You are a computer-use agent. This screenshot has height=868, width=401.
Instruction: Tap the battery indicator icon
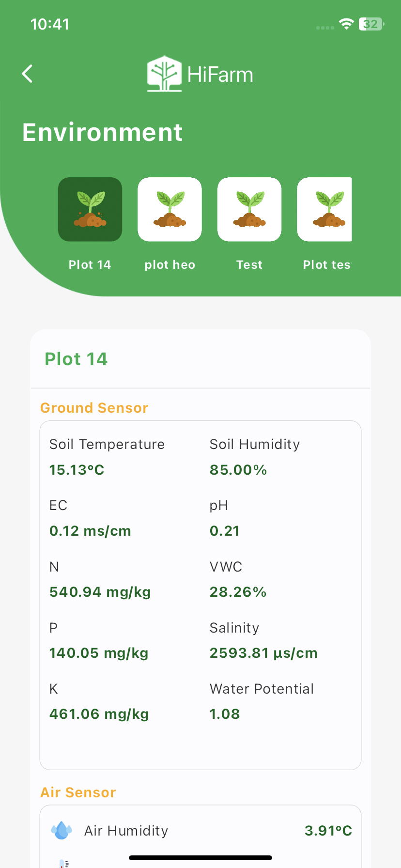(371, 24)
